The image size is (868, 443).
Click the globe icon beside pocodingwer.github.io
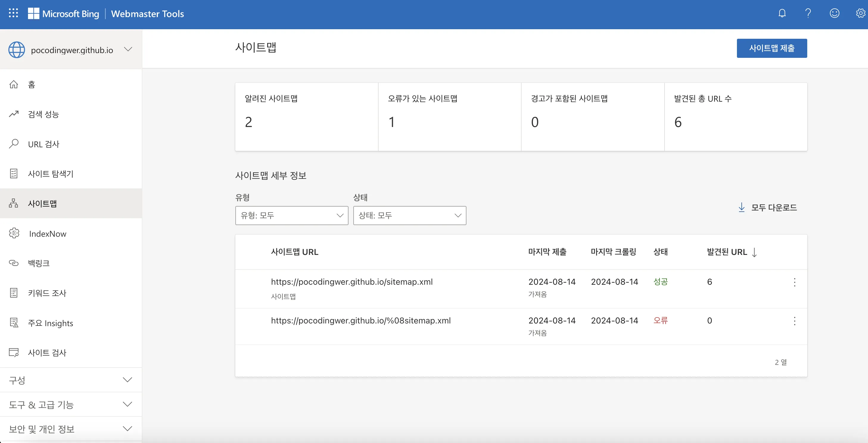point(16,50)
